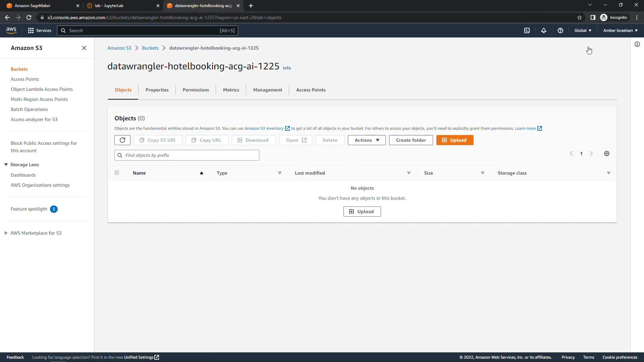Click the AWS logo home icon
The width and height of the screenshot is (644, 362).
[x=11, y=30]
